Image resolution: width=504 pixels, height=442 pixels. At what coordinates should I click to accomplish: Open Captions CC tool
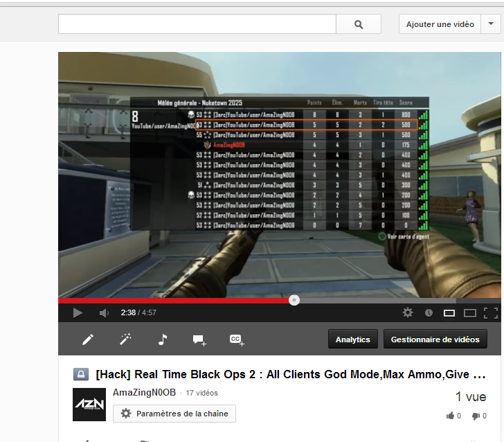(x=237, y=340)
